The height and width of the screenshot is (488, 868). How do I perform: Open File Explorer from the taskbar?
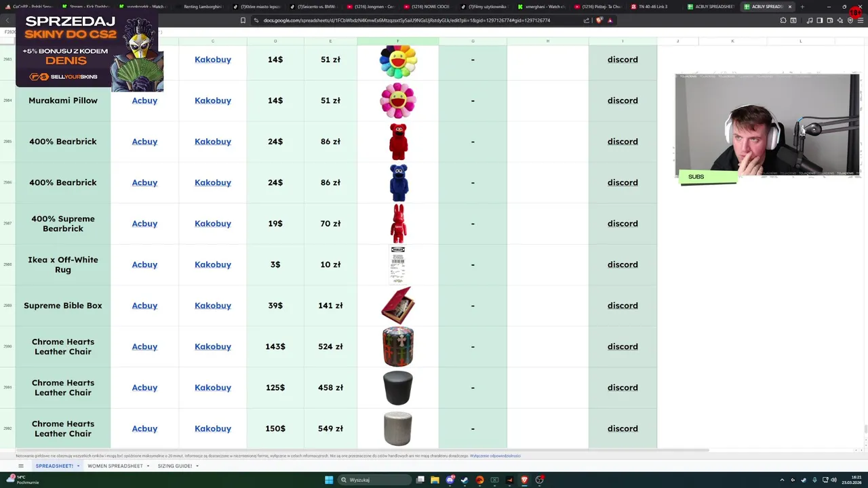[x=435, y=480]
